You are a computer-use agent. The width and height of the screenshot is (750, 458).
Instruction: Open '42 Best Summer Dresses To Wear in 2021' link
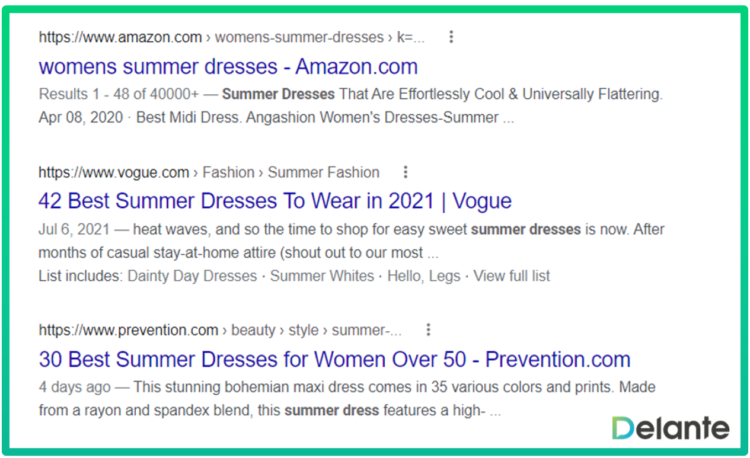[275, 201]
